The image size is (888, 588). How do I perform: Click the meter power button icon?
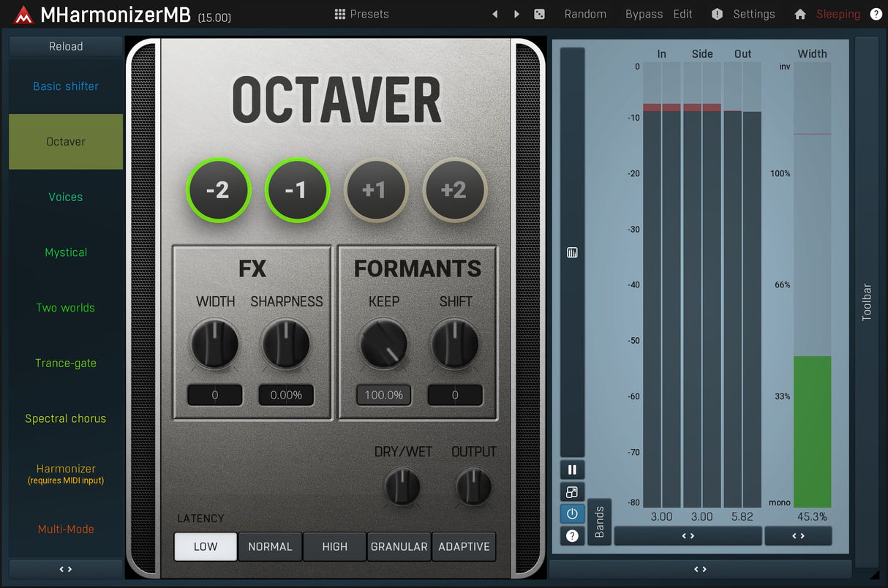(x=572, y=513)
